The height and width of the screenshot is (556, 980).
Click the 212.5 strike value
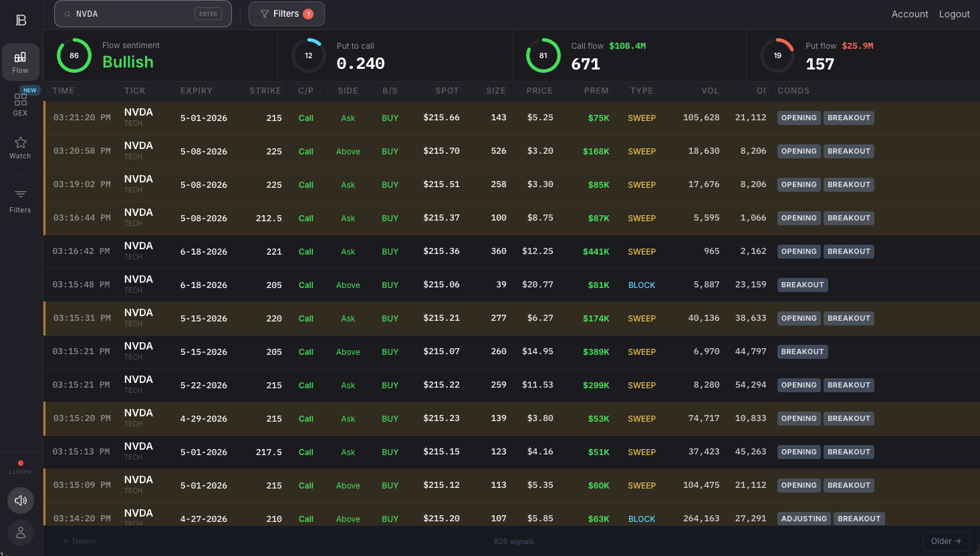(x=269, y=219)
